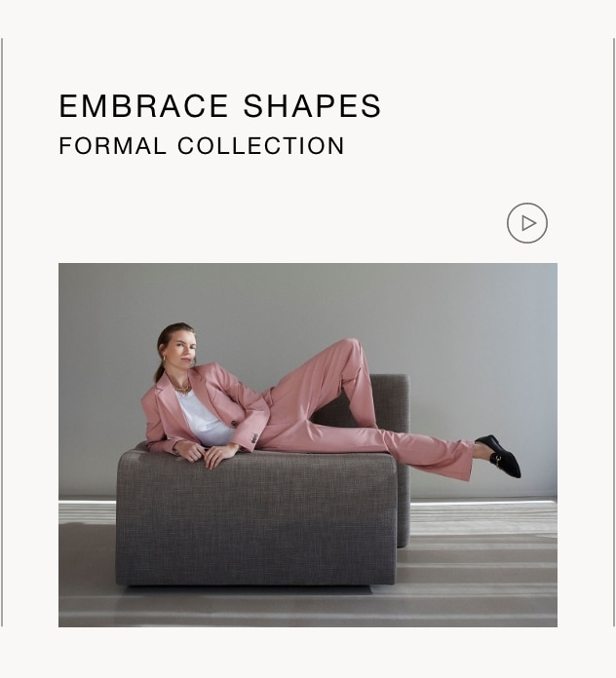Click the word COLLECTION in the subtitle
Image resolution: width=616 pixels, height=678 pixels.
261,146
